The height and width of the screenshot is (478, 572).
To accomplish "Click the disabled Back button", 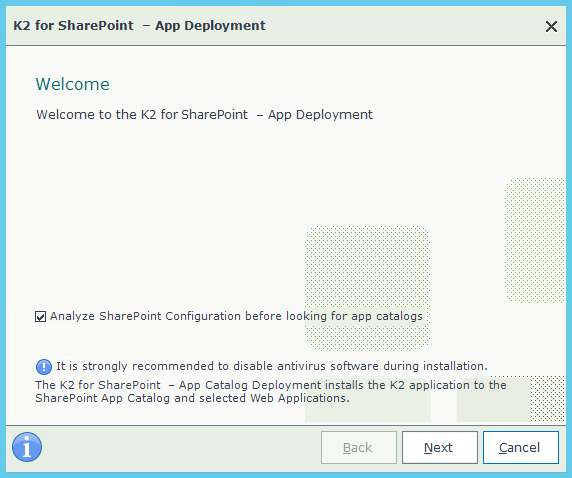I will point(359,447).
